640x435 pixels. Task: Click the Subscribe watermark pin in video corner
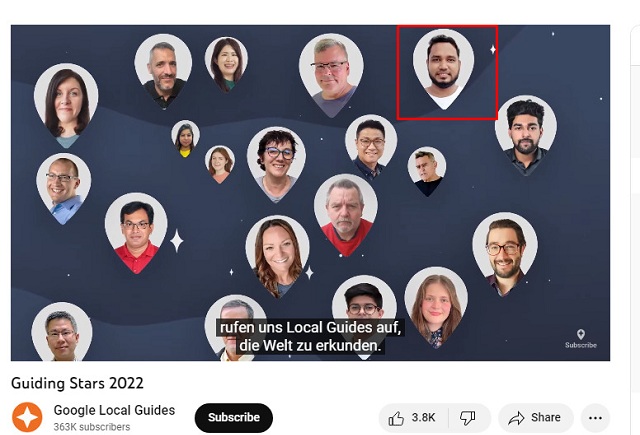pos(581,339)
